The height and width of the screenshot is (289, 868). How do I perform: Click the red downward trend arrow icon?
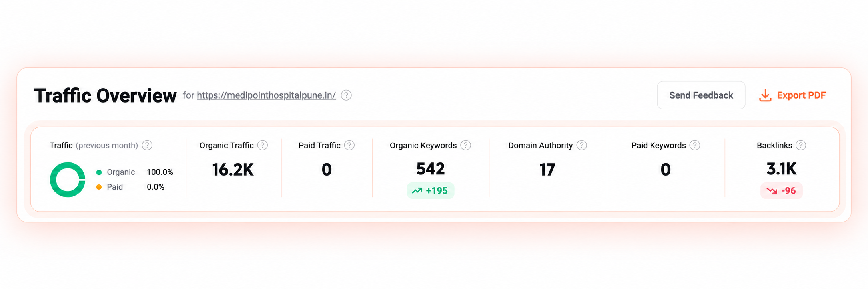pyautogui.click(x=772, y=191)
